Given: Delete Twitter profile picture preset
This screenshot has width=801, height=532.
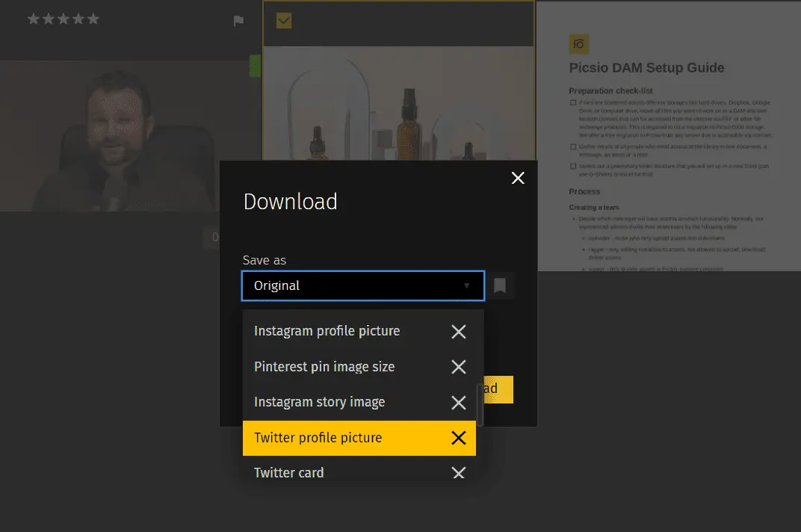Looking at the screenshot, I should 459,438.
